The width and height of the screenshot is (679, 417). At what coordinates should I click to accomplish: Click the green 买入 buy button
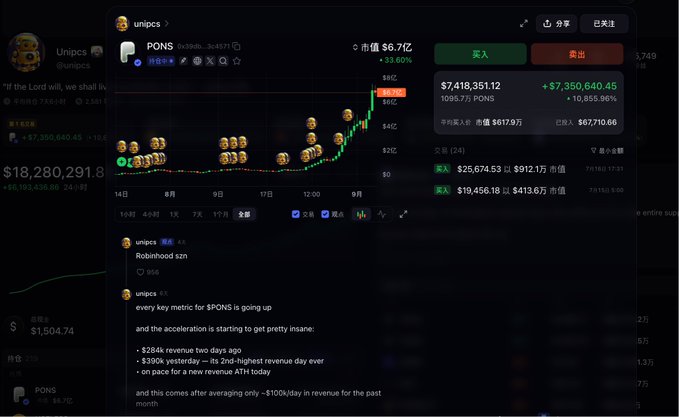click(480, 54)
